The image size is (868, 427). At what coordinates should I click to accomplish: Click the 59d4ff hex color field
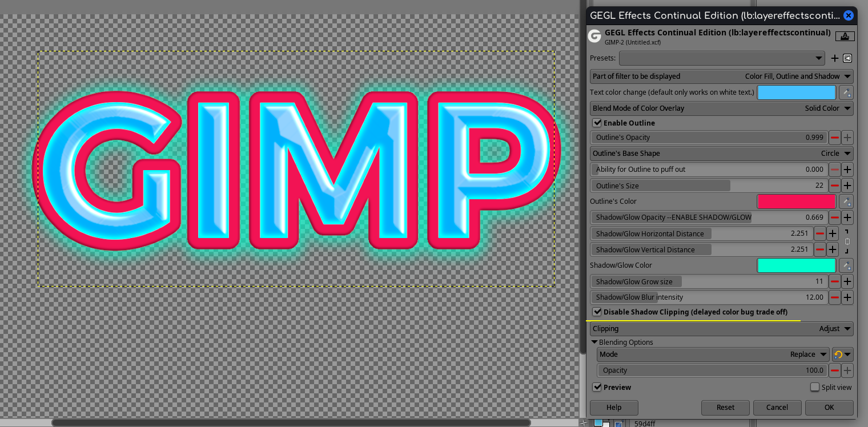point(690,424)
